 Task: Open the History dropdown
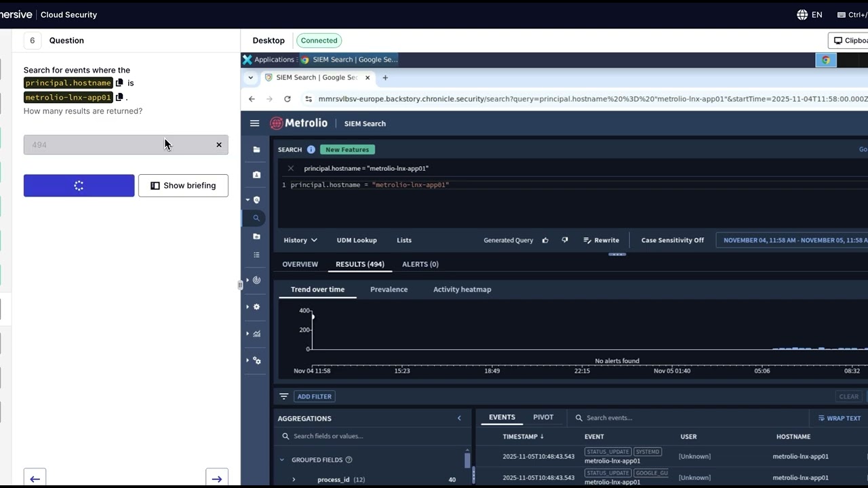[300, 240]
